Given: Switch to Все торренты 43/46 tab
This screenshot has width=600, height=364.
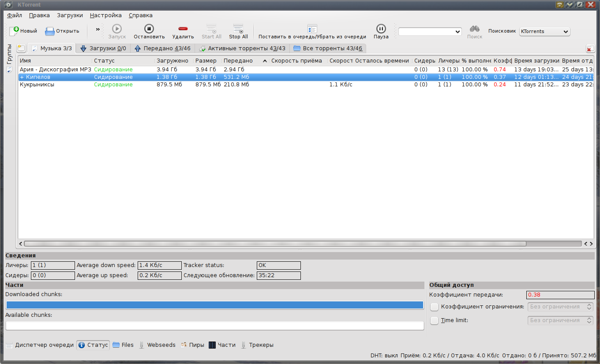Looking at the screenshot, I should 328,48.
